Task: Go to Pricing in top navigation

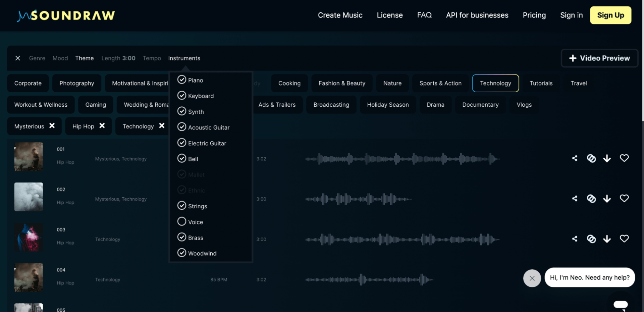Action: click(x=534, y=15)
